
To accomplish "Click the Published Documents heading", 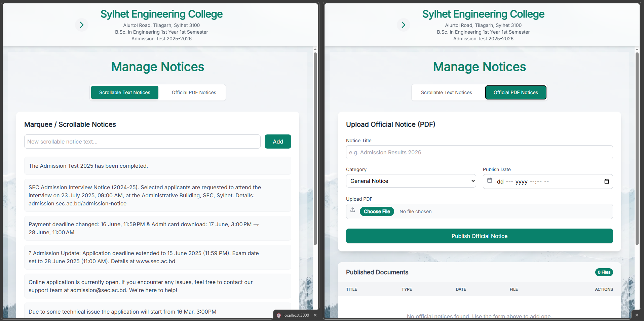I will [x=377, y=272].
